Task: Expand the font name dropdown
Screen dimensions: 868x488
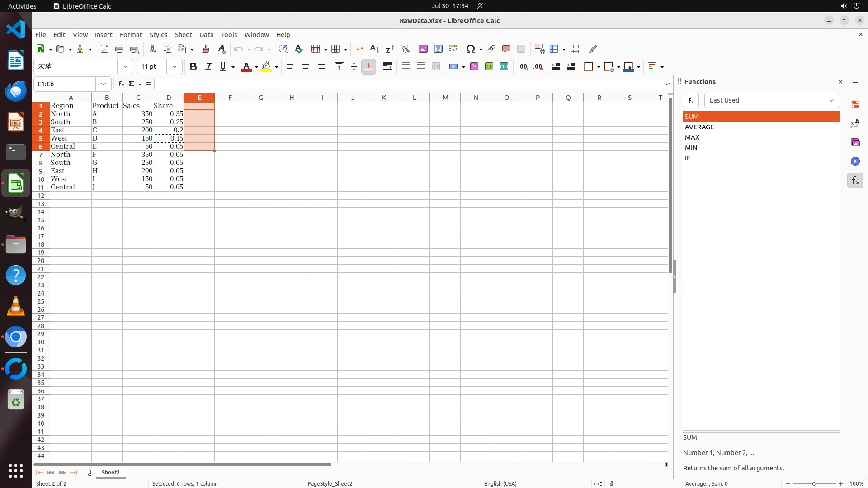Action: point(125,67)
